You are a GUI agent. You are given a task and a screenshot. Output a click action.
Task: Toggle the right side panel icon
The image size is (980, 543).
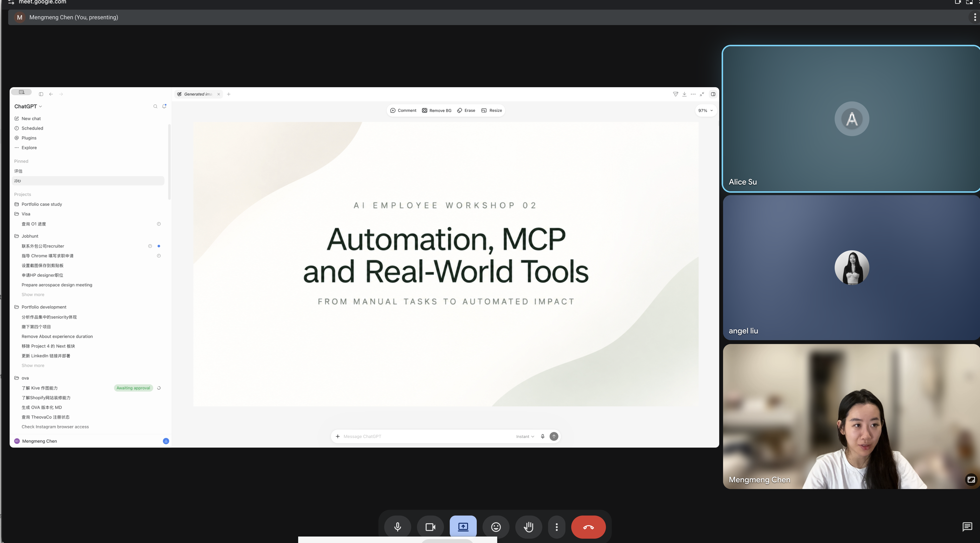(713, 94)
